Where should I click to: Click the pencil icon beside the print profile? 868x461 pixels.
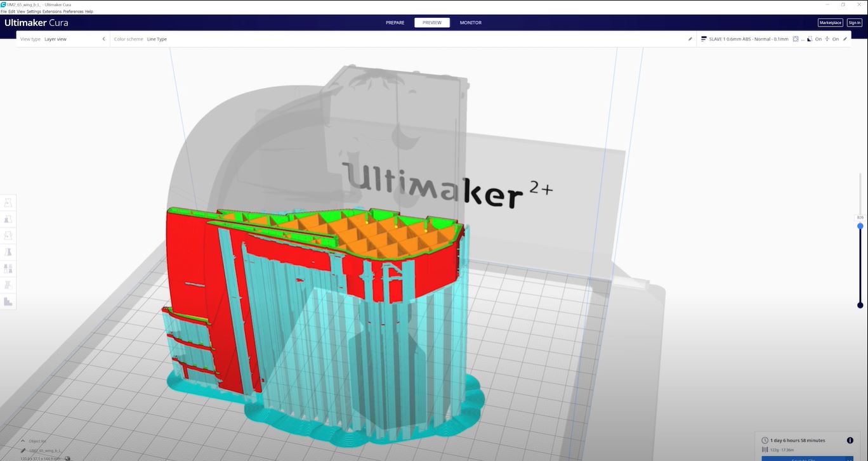(x=845, y=39)
